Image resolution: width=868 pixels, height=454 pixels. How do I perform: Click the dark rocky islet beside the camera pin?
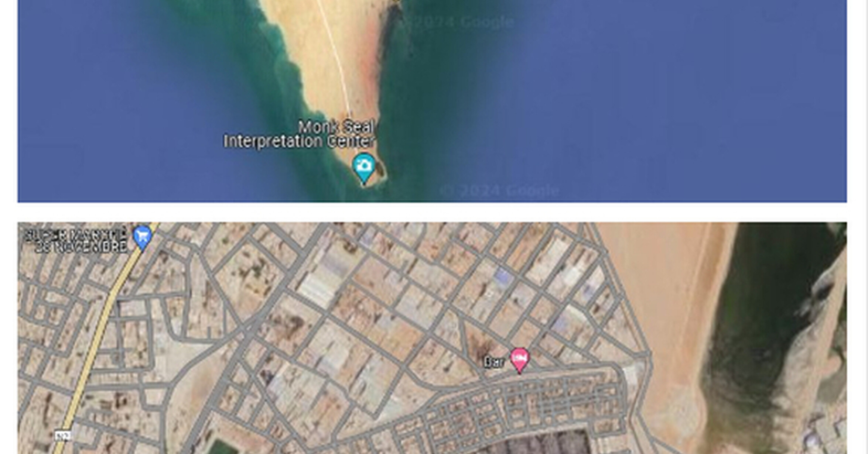(380, 171)
